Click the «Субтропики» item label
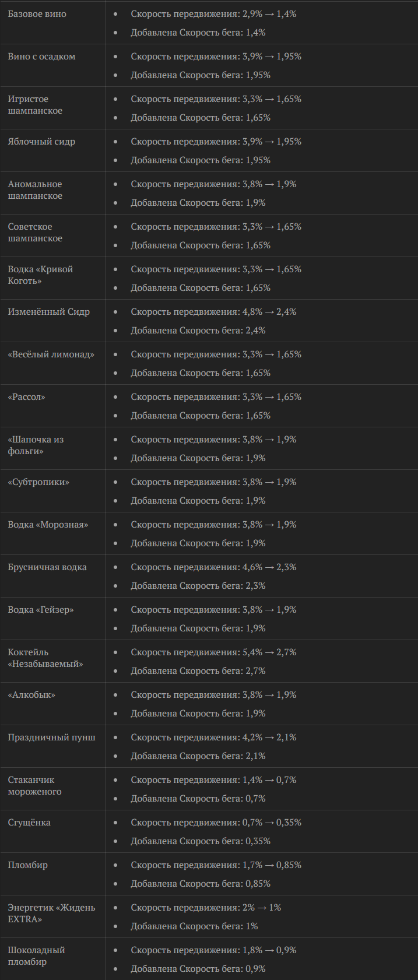 point(38,482)
